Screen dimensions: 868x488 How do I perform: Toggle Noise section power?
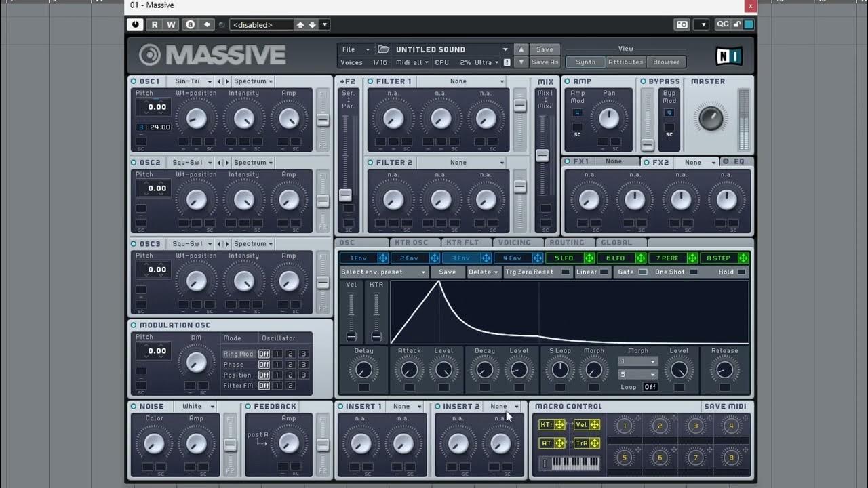coord(134,407)
